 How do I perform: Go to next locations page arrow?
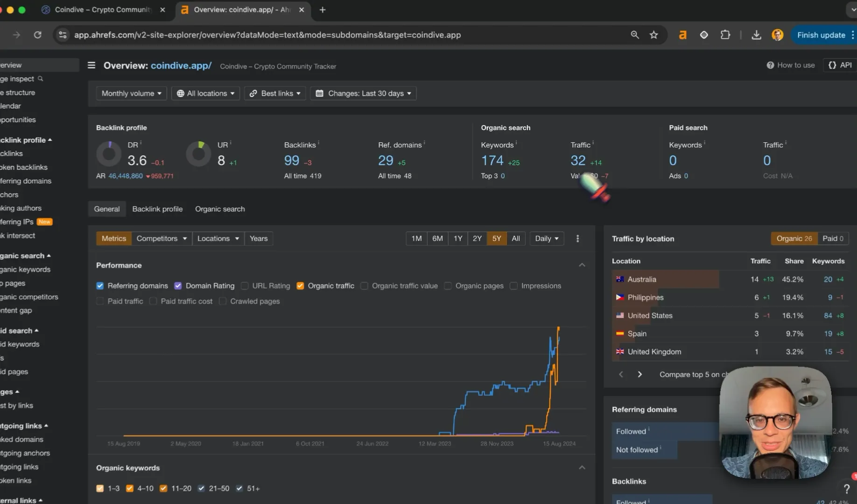639,374
